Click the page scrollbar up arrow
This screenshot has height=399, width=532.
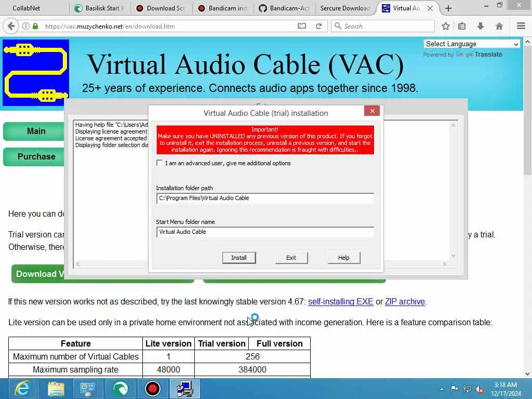[x=528, y=42]
